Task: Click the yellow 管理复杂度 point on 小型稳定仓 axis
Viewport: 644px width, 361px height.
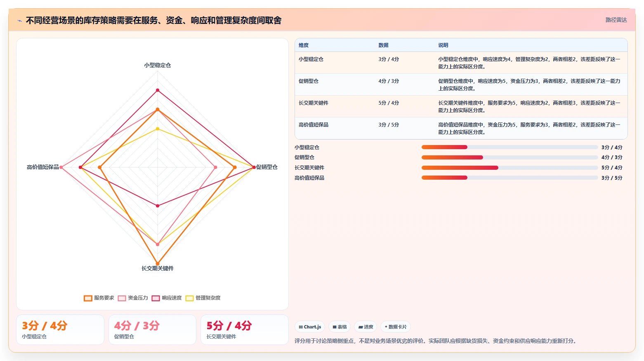Action: point(158,129)
